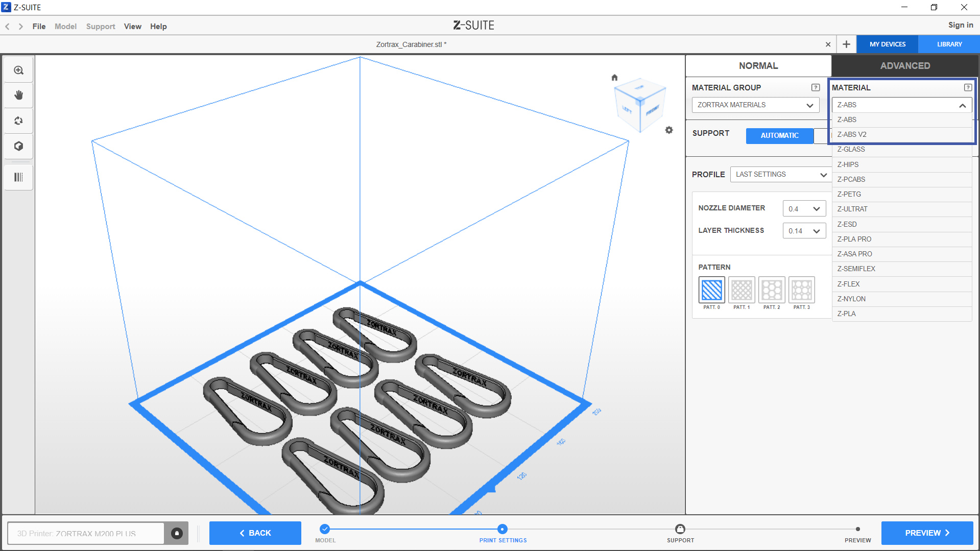Image resolution: width=980 pixels, height=551 pixels.
Task: Click the Preview button
Action: coord(926,533)
